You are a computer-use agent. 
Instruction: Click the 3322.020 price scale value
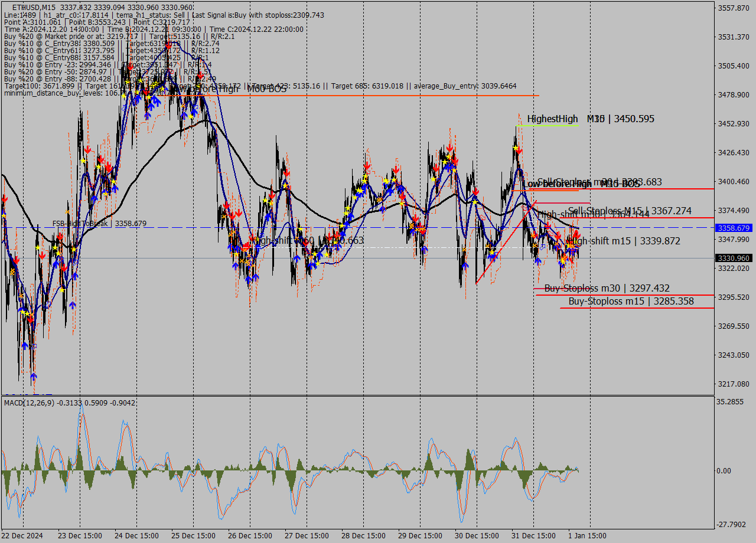pos(733,268)
